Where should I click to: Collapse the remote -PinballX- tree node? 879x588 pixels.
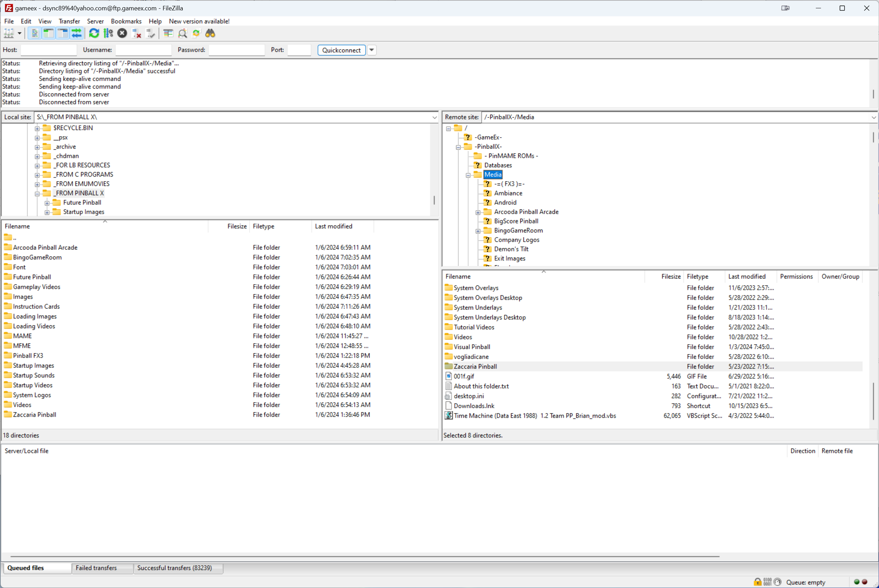pyautogui.click(x=458, y=147)
